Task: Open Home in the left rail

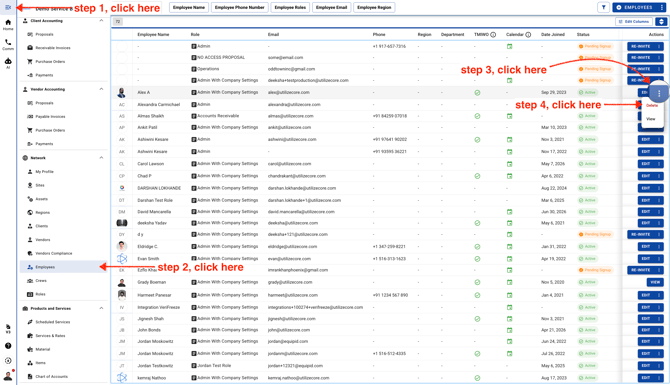Action: (8, 25)
